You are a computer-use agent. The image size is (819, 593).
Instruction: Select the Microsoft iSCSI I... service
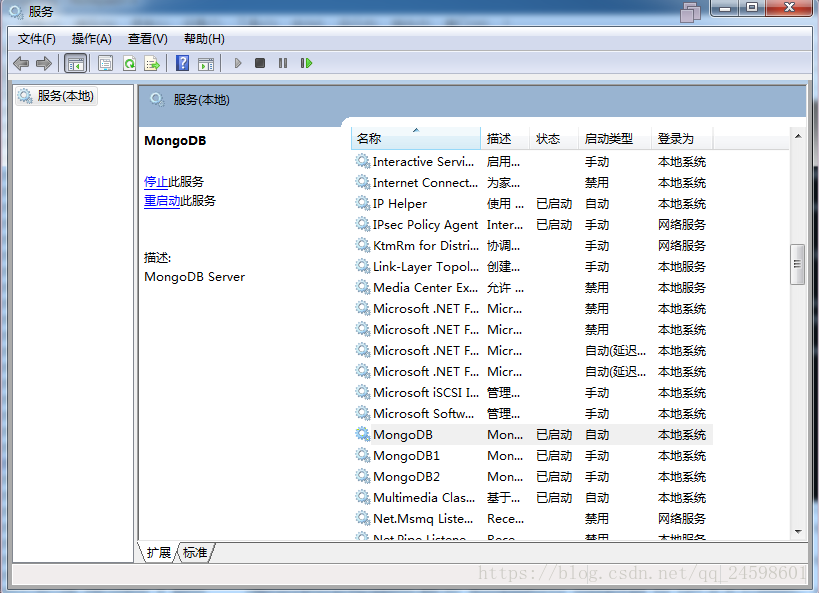pos(532,393)
